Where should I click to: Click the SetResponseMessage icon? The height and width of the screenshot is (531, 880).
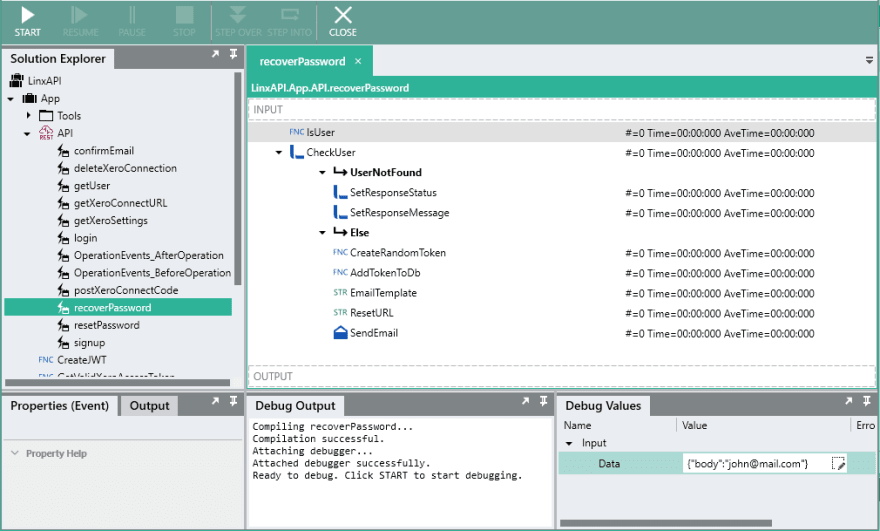[340, 212]
